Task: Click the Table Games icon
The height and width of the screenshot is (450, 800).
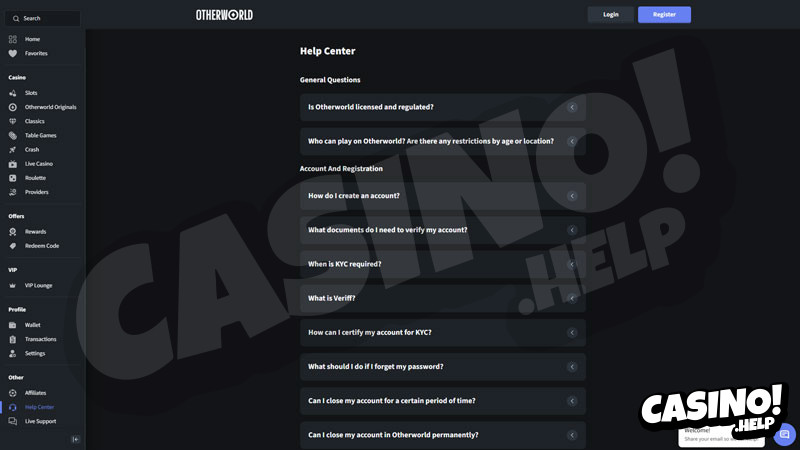Action: pyautogui.click(x=13, y=136)
